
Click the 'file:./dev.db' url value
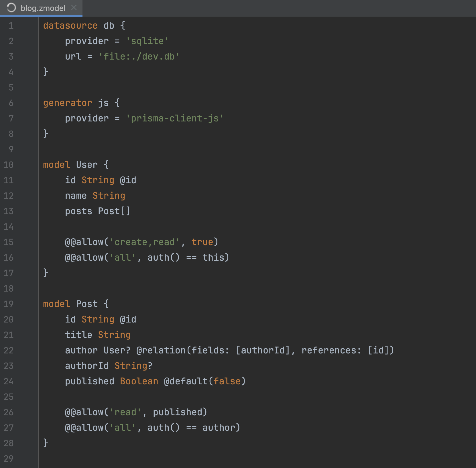[139, 56]
